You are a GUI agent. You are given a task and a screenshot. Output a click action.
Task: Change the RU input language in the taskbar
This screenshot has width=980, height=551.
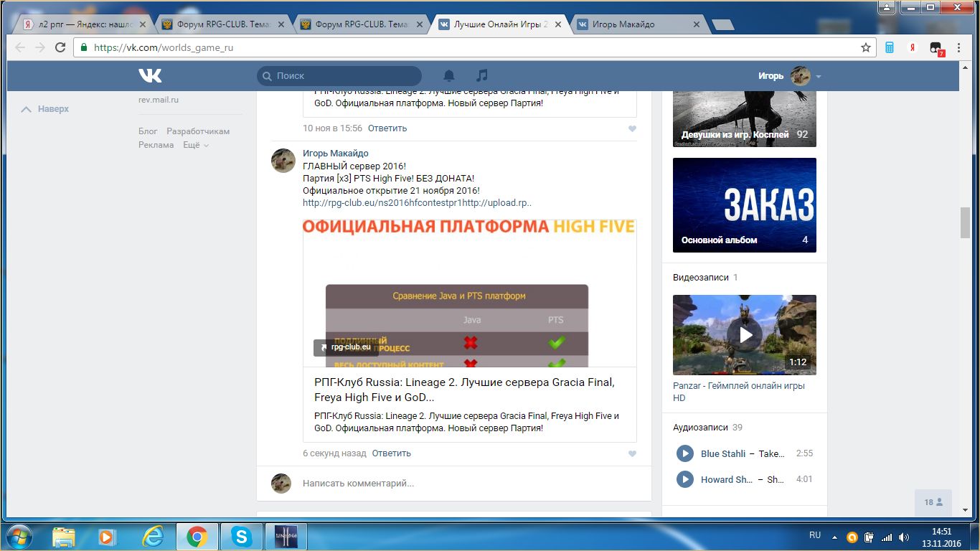[815, 535]
